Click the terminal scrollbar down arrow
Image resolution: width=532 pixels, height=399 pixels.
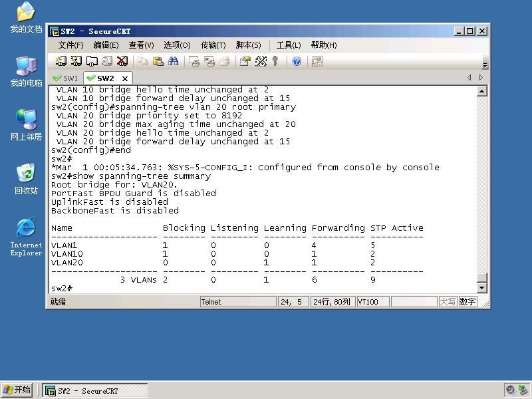481,288
